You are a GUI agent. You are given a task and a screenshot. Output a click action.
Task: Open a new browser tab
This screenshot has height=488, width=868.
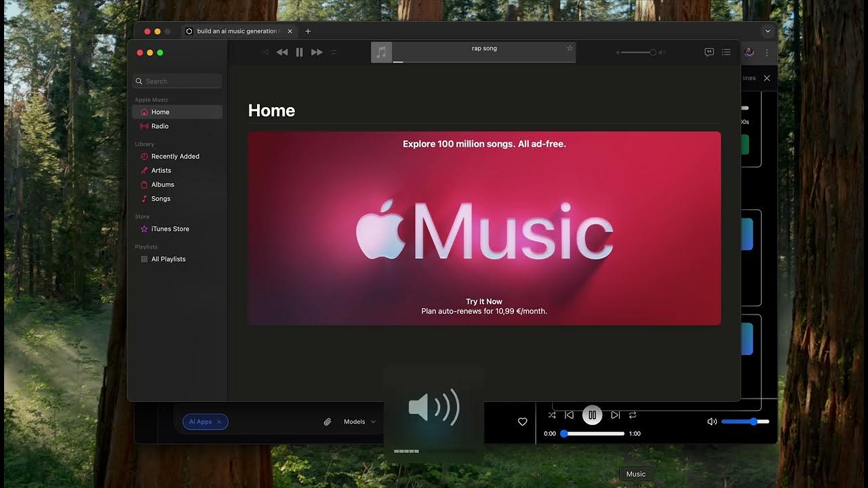click(x=308, y=31)
